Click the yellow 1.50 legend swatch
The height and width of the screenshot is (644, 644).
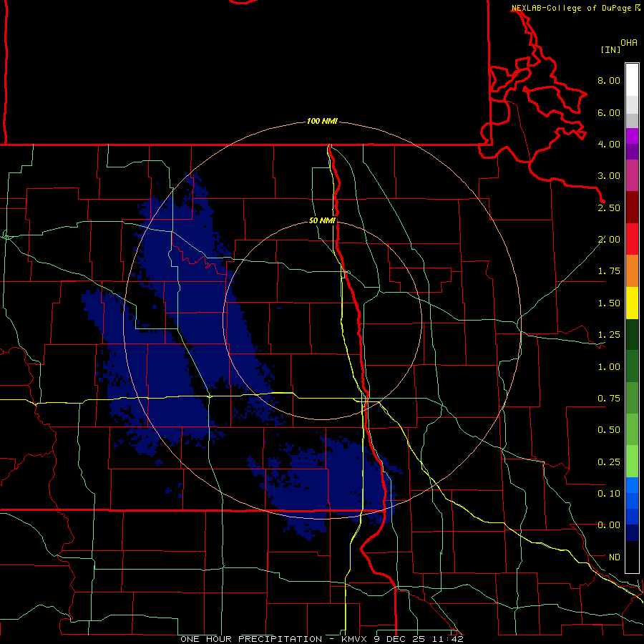point(632,303)
